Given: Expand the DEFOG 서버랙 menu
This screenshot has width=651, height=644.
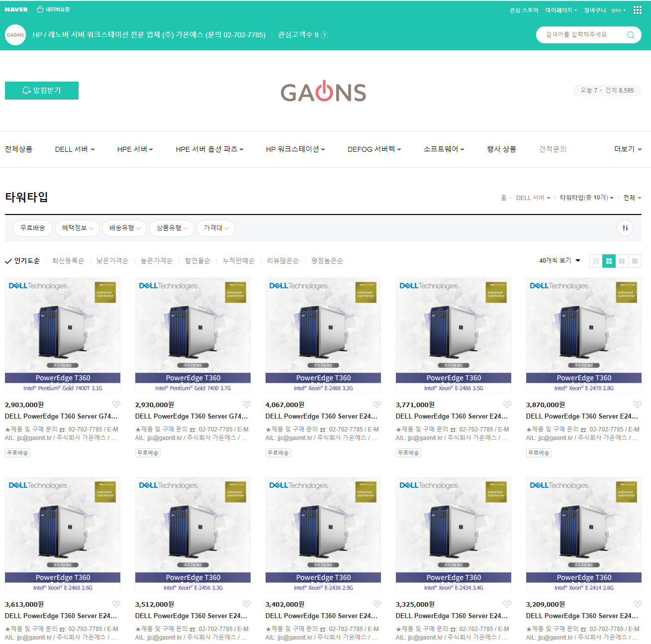Looking at the screenshot, I should tap(374, 149).
